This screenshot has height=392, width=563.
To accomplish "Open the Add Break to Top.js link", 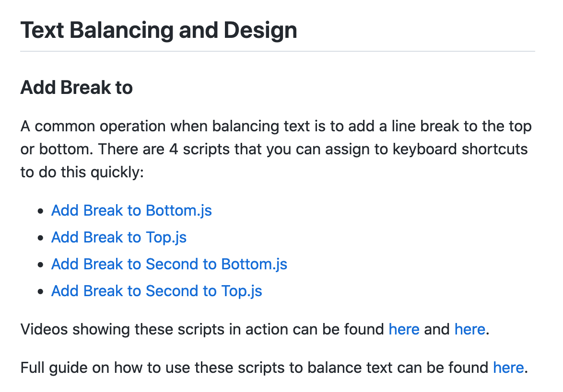I will [119, 237].
